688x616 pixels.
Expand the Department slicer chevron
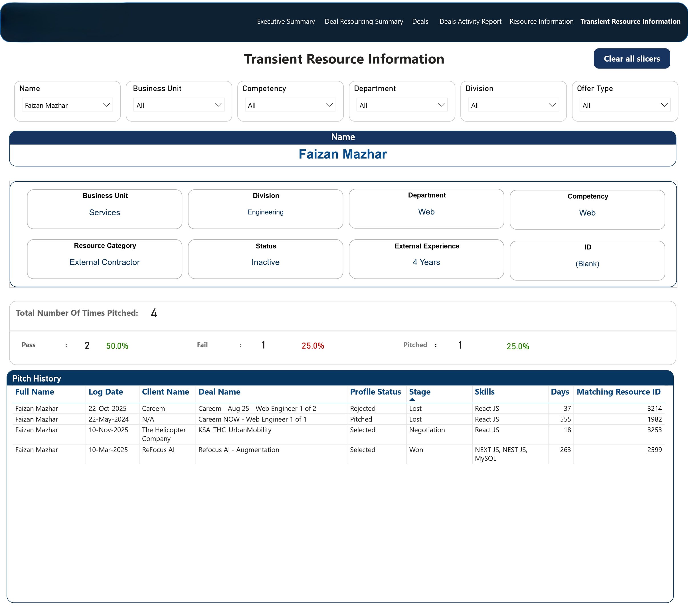(441, 105)
